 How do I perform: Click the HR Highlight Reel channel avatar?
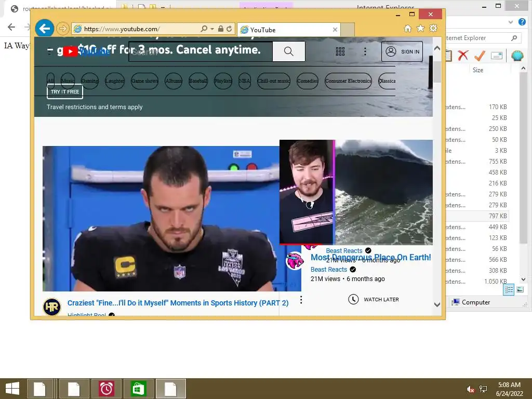[x=52, y=307]
